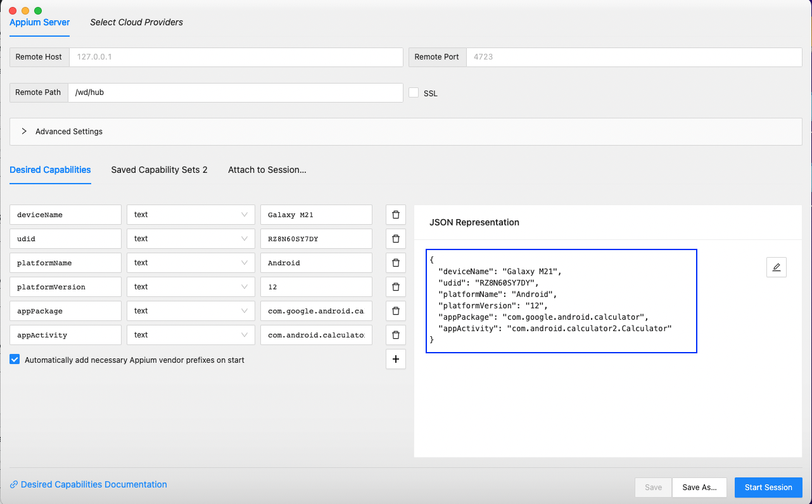
Task: Click the JSON line with platformName
Action: click(x=498, y=294)
